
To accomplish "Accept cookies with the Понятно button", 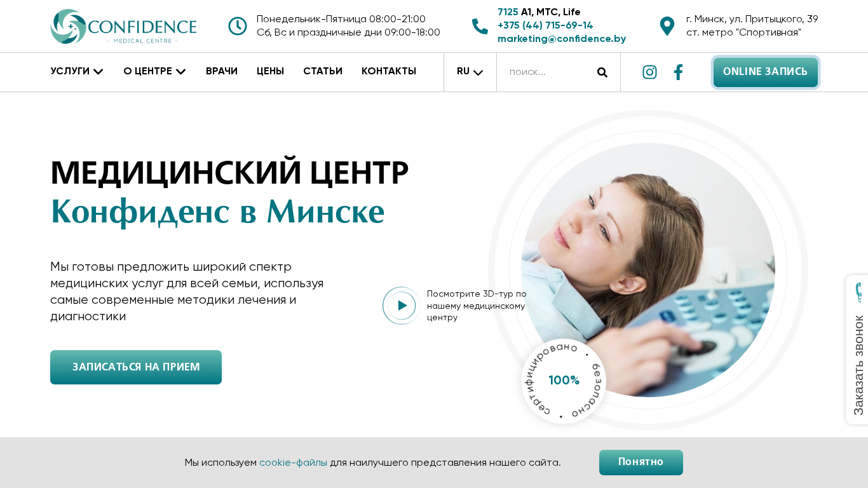I will click(x=641, y=463).
